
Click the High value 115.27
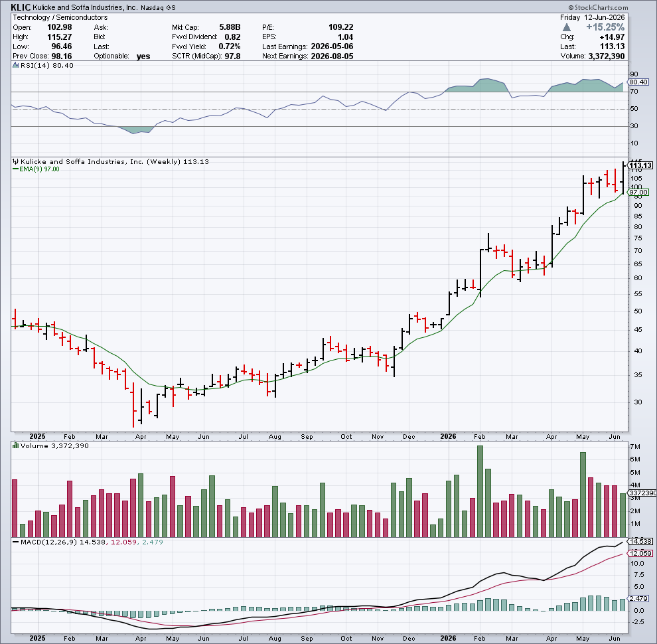pyautogui.click(x=60, y=37)
